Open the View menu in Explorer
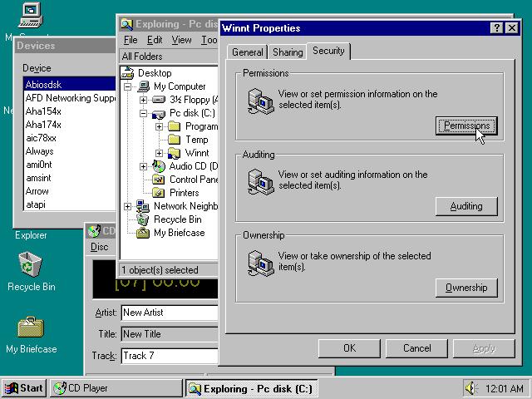 181,40
